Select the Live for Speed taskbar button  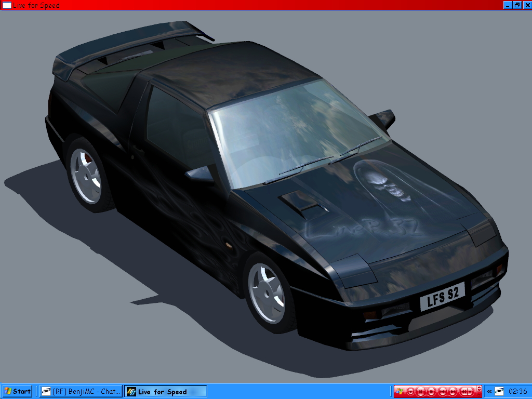click(x=166, y=391)
